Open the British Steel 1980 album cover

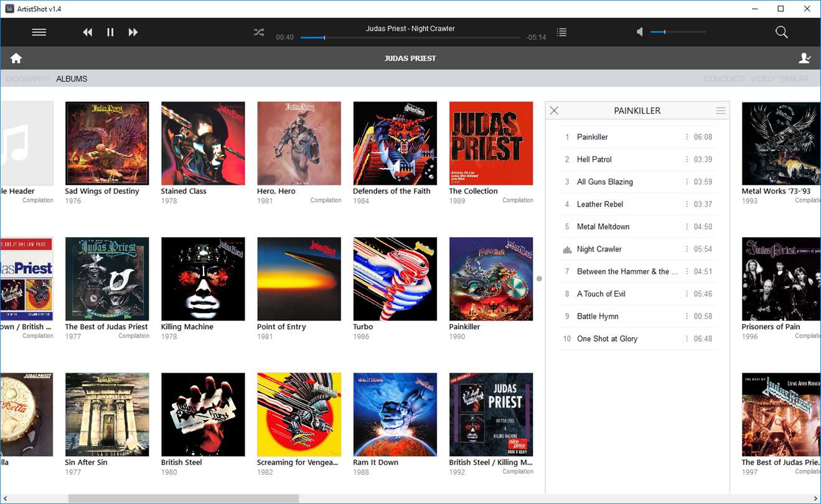(203, 414)
